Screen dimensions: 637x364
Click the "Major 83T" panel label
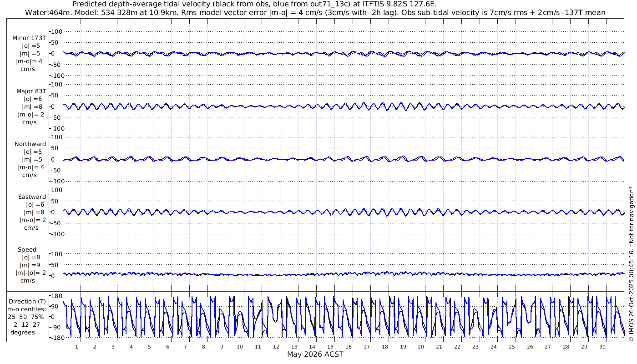pyautogui.click(x=31, y=91)
